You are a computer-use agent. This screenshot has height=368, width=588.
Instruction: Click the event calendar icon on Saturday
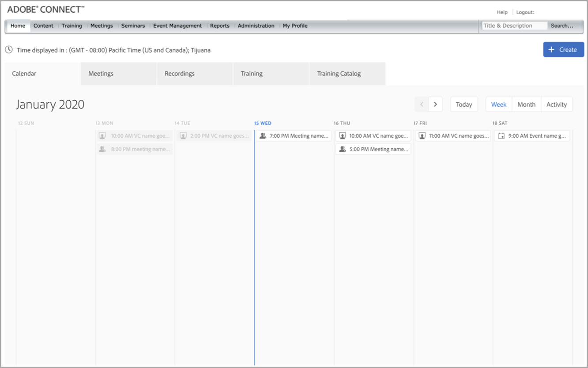coord(501,136)
